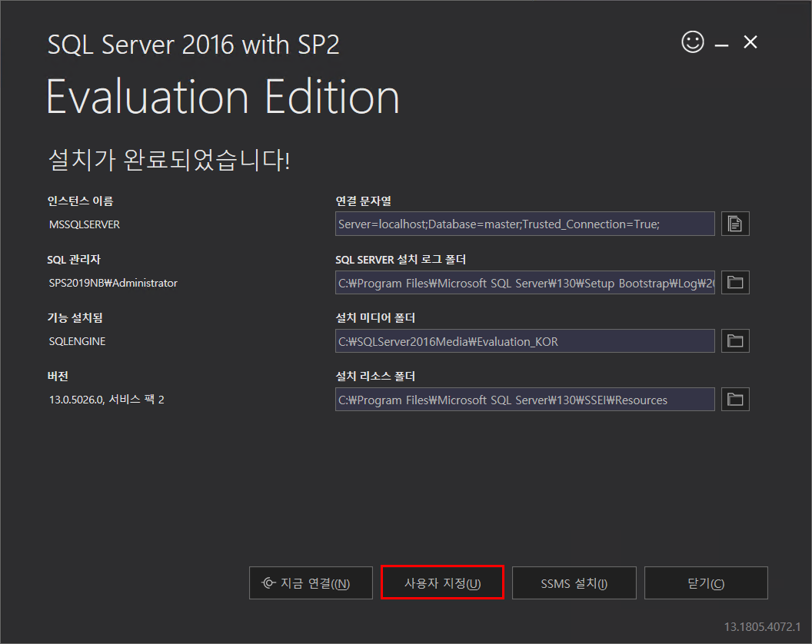Select the setup log folder path field

(x=524, y=282)
